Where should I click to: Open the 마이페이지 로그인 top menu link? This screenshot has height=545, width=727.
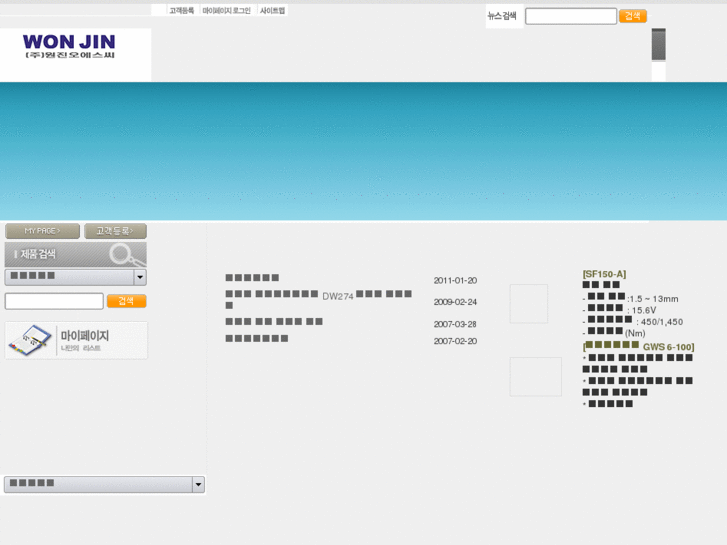point(226,11)
